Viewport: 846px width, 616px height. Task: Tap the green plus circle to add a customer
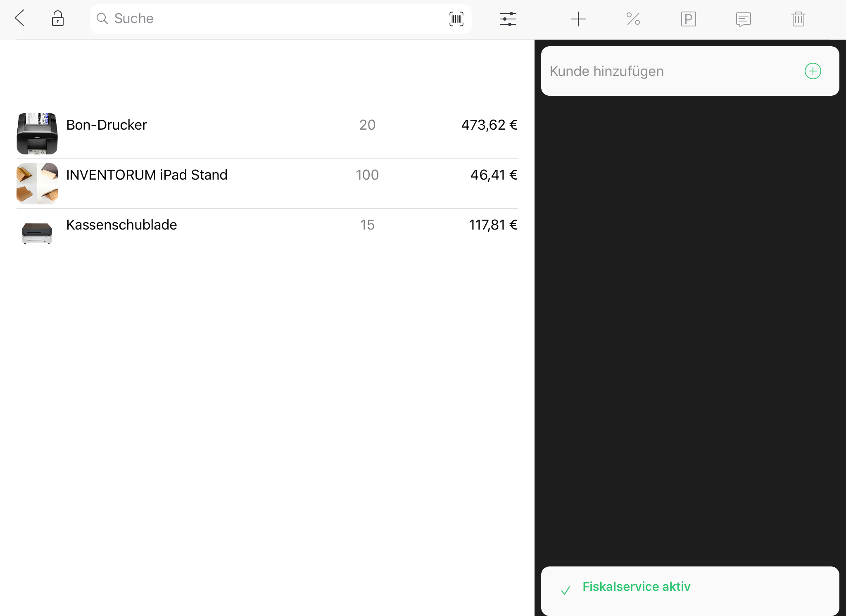[x=813, y=71]
